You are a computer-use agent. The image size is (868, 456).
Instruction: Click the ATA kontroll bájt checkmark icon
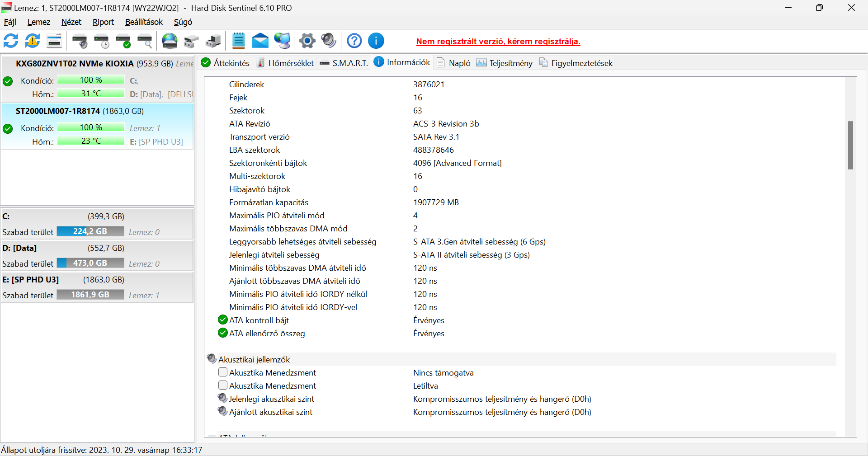pos(222,320)
